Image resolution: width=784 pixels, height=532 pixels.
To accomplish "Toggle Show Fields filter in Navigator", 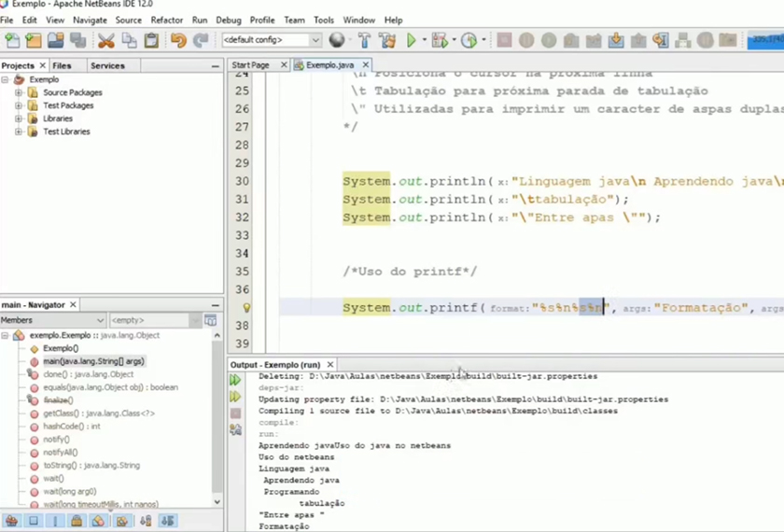I will (34, 521).
